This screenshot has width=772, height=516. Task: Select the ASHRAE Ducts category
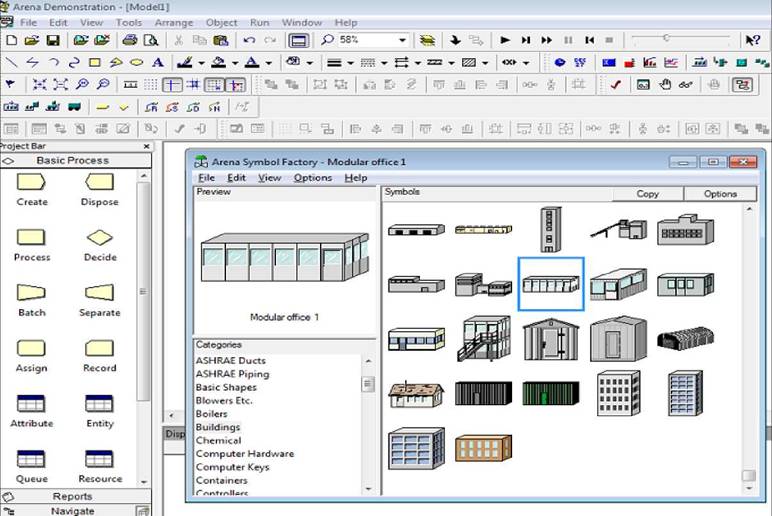click(x=230, y=361)
